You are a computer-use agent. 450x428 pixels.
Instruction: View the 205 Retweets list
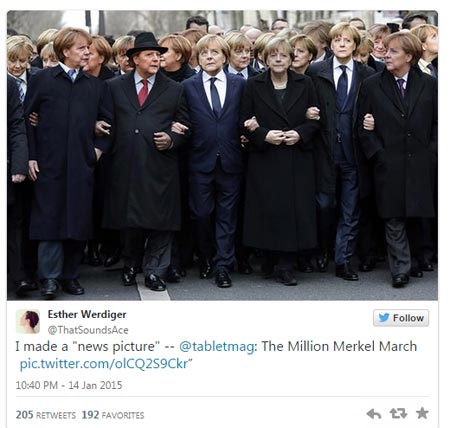[x=46, y=415]
